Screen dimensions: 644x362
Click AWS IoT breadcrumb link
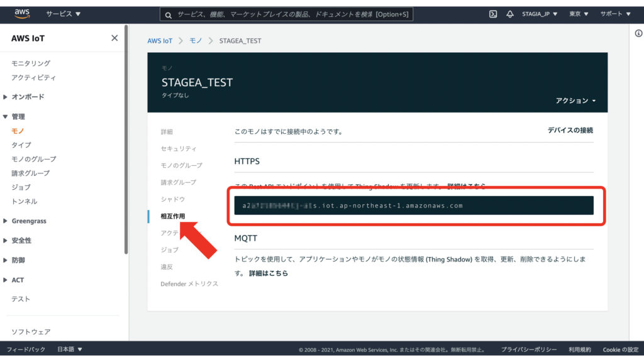click(x=160, y=41)
